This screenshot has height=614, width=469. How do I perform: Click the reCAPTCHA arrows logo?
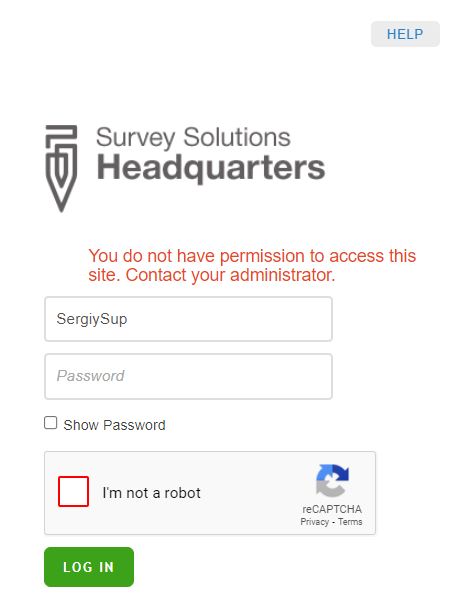pyautogui.click(x=332, y=480)
